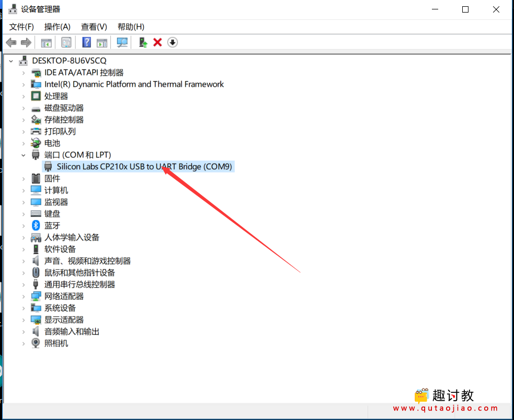Select the 鼠标和其他指针设备 label

(x=79, y=273)
